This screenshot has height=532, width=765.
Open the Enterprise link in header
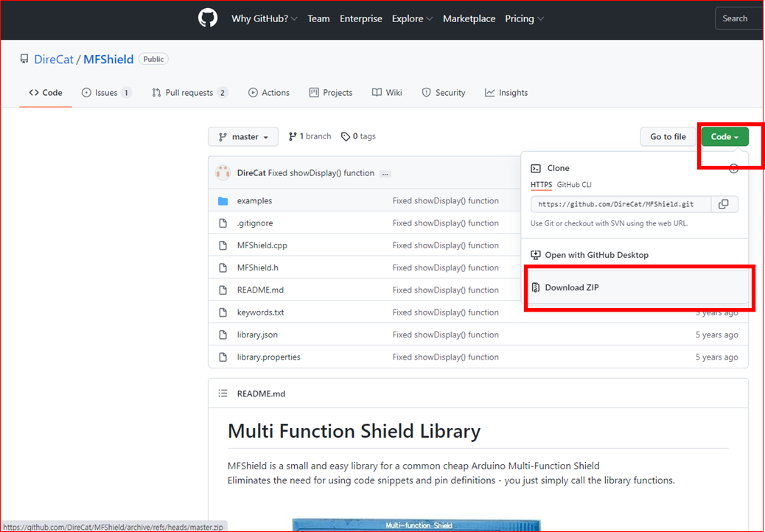point(361,18)
